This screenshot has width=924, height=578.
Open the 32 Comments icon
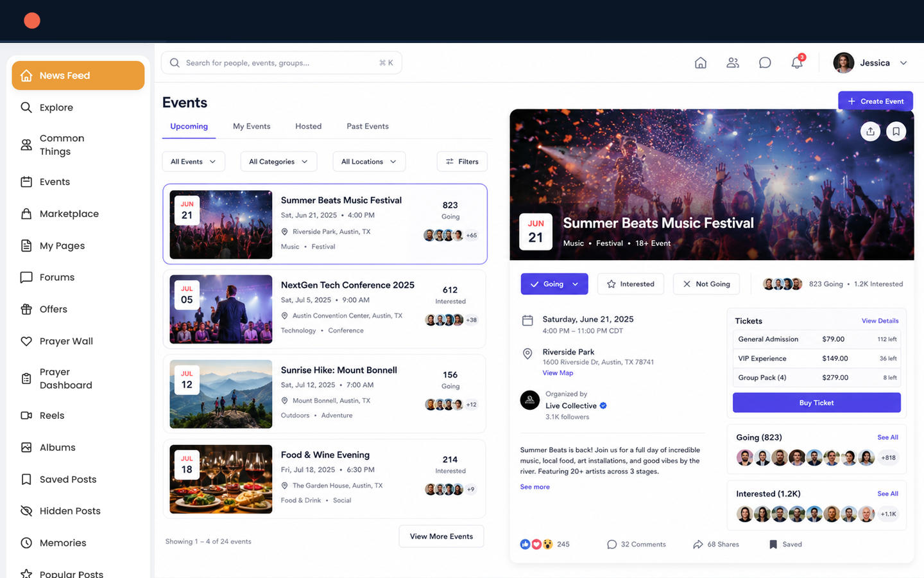click(612, 544)
